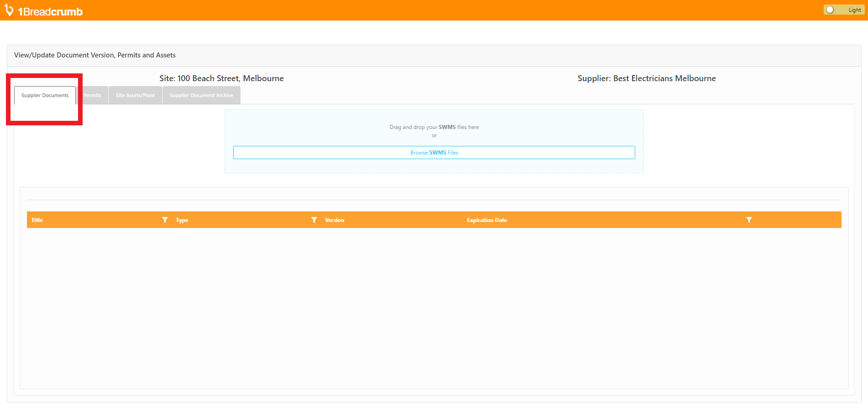This screenshot has width=868, height=413.
Task: Click Browse SWMS Files
Action: pyautogui.click(x=434, y=152)
